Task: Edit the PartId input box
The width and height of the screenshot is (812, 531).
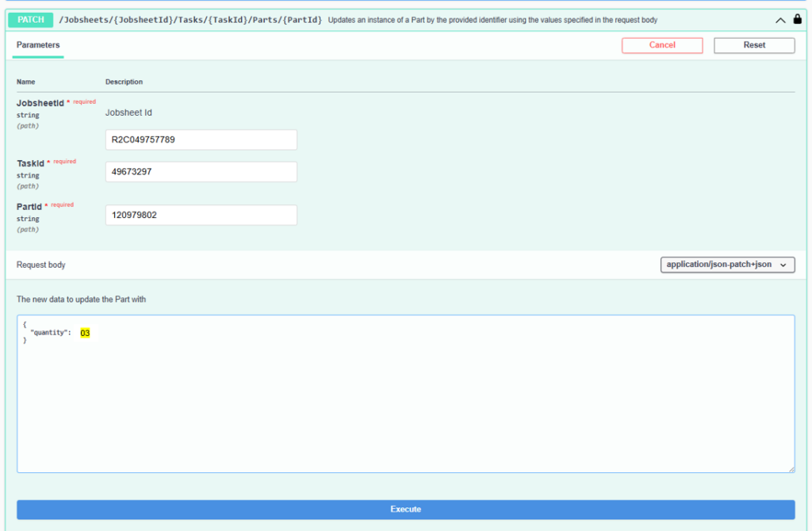Action: click(x=201, y=215)
